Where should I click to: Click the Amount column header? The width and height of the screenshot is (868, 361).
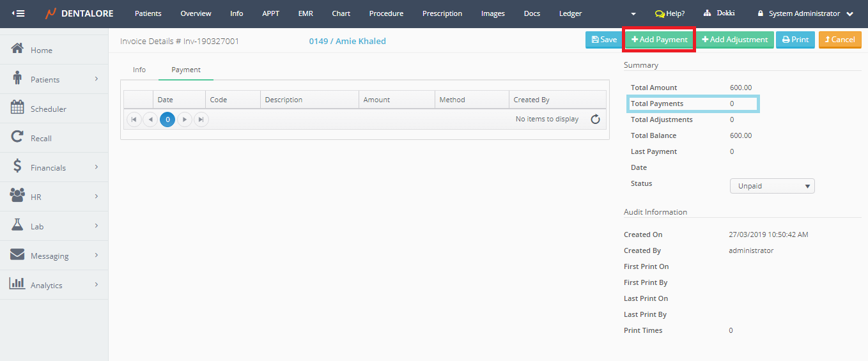(376, 100)
